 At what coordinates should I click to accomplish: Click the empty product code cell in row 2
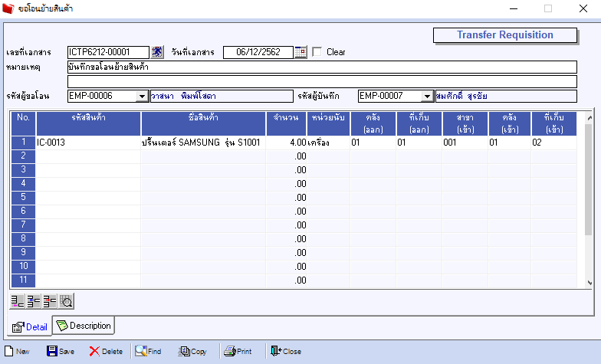click(x=88, y=156)
